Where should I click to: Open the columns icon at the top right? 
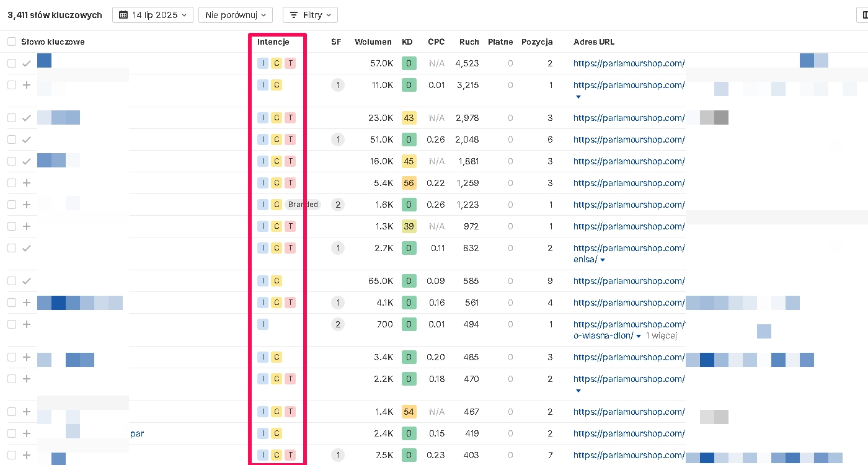tap(864, 15)
